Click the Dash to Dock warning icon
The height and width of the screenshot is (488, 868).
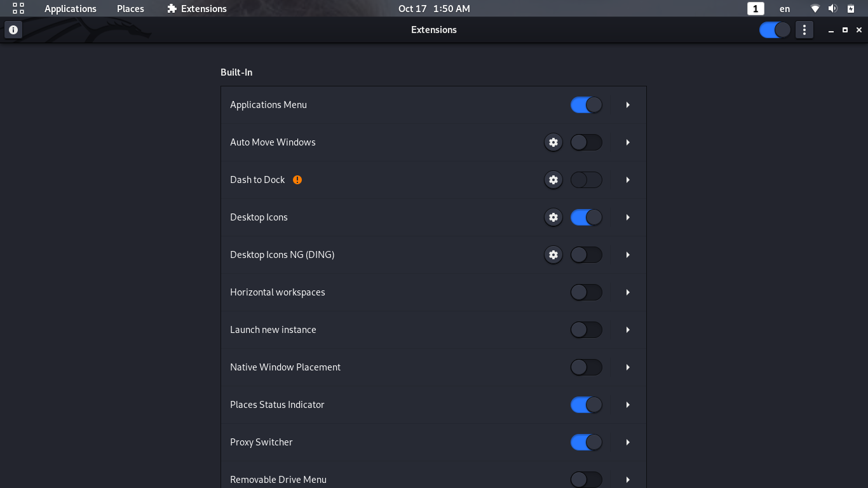[x=297, y=180]
